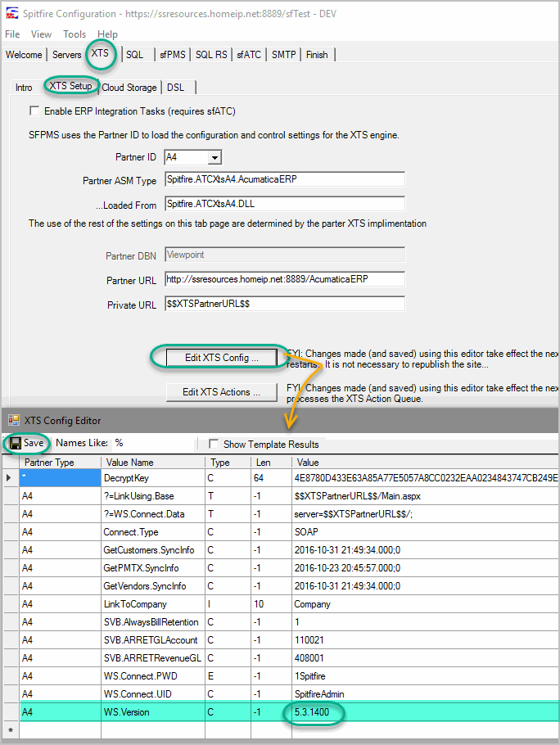Click the Value column header
This screenshot has width=560, height=745.
point(425,463)
